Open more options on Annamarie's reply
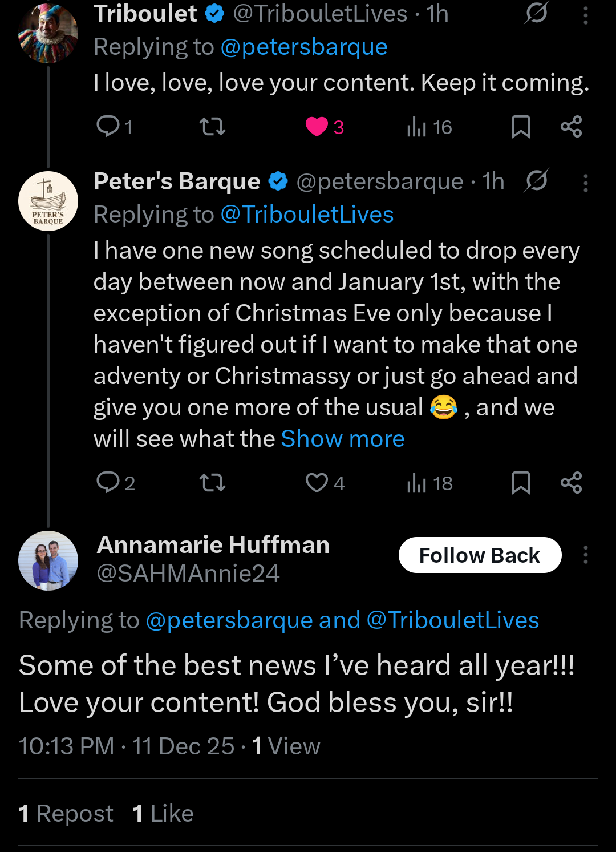 tap(585, 555)
